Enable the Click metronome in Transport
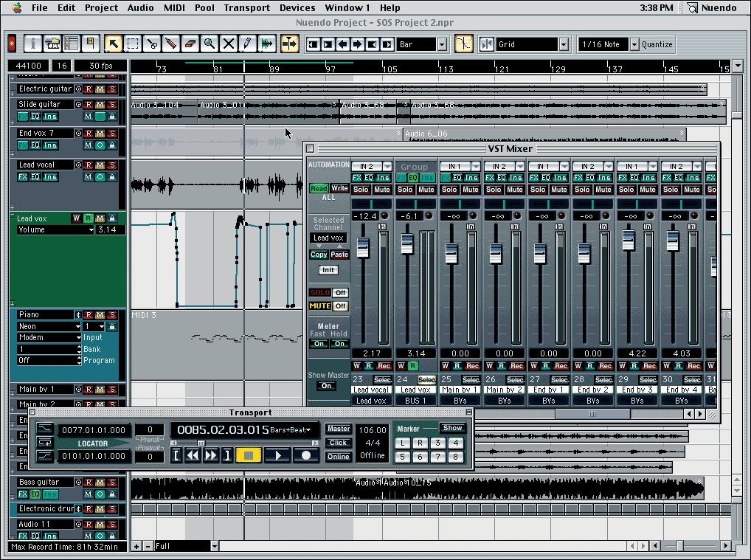The height and width of the screenshot is (560, 751). tap(339, 443)
